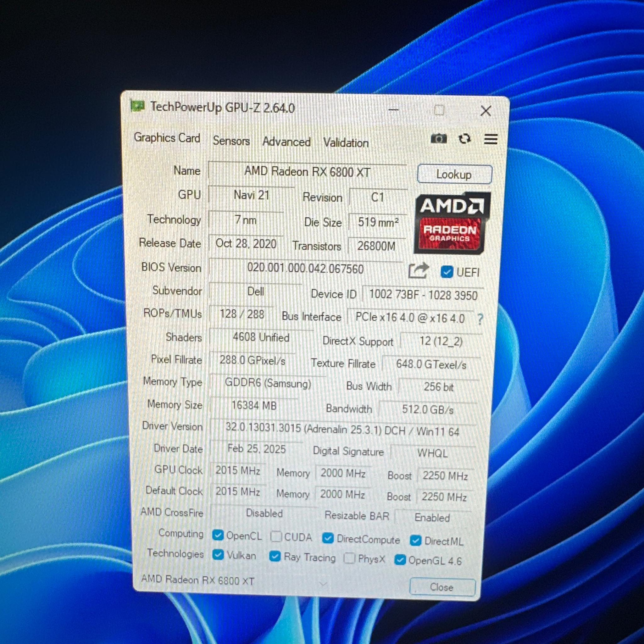Click the GPU field showing Navi 21
Viewport: 644px width, 644px height.
(252, 195)
